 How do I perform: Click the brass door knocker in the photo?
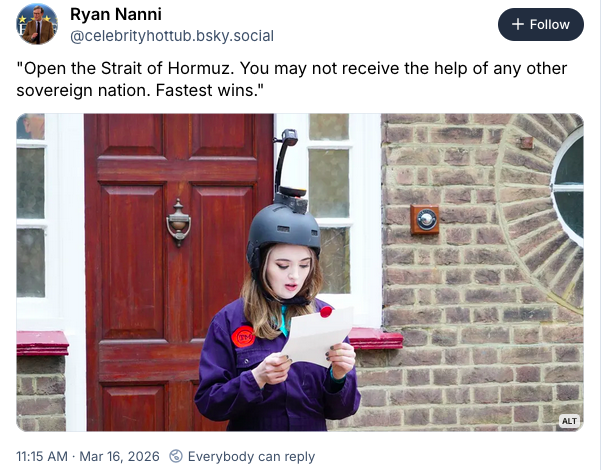pyautogui.click(x=179, y=222)
